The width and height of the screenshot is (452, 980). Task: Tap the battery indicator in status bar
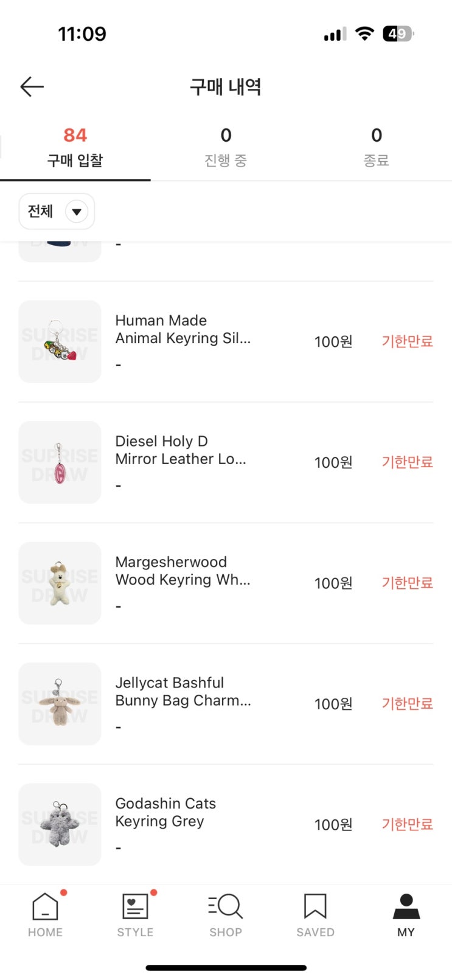pos(397,34)
